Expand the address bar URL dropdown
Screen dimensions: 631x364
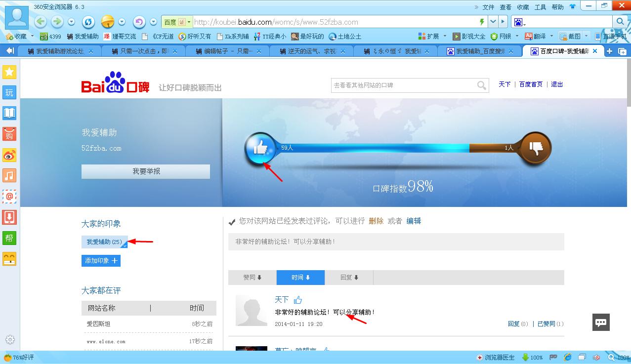[493, 22]
